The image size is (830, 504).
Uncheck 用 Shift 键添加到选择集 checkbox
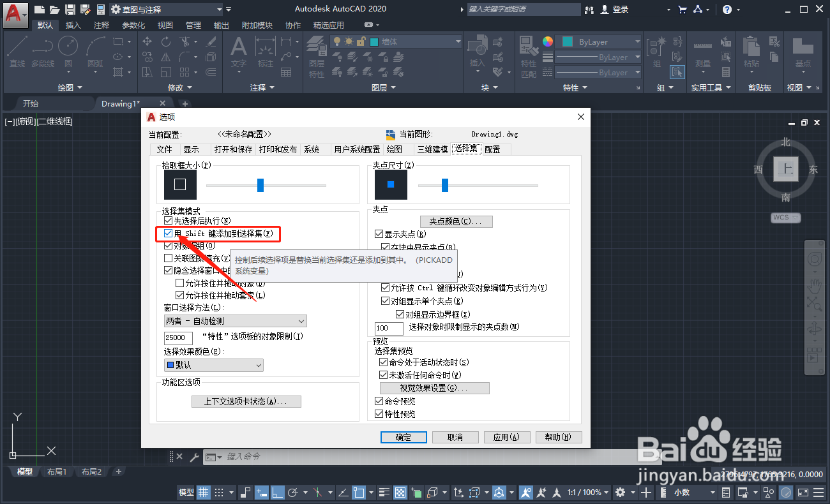168,233
